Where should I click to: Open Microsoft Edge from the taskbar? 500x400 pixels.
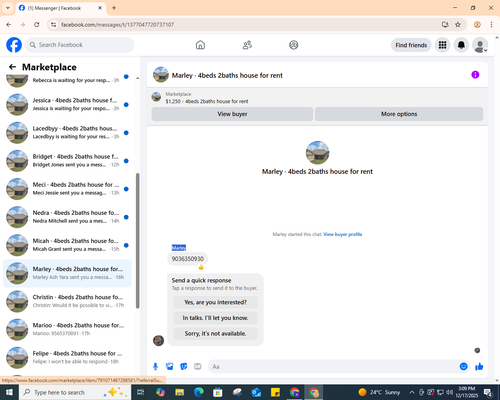(199, 392)
